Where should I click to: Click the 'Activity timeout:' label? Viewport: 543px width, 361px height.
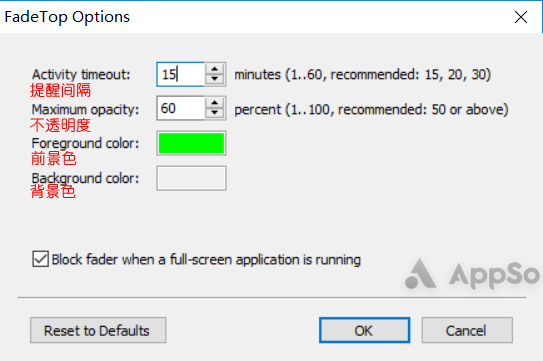(81, 74)
